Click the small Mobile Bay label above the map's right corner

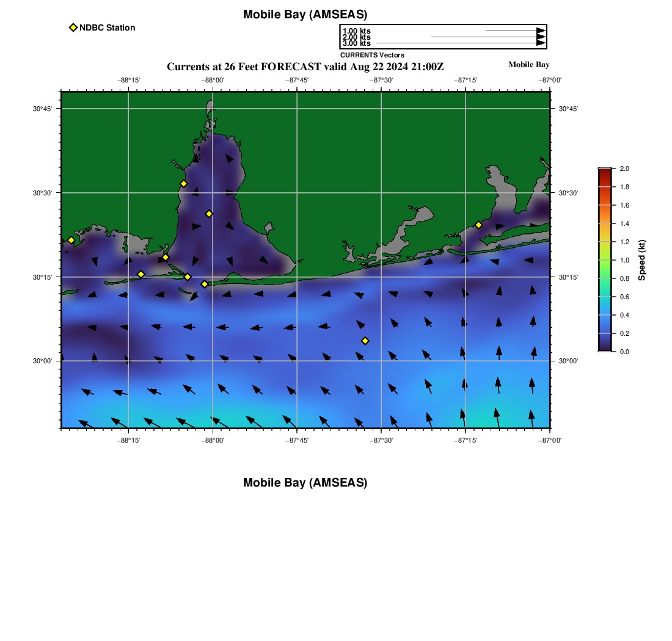(528, 65)
